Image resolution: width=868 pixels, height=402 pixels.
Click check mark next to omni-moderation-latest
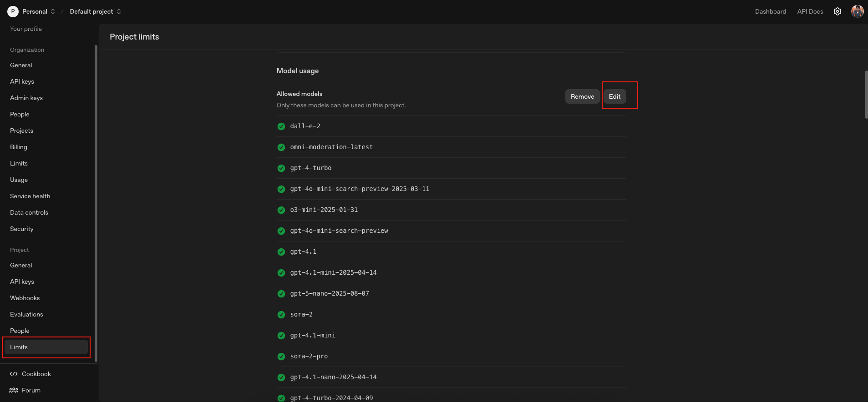click(x=281, y=147)
